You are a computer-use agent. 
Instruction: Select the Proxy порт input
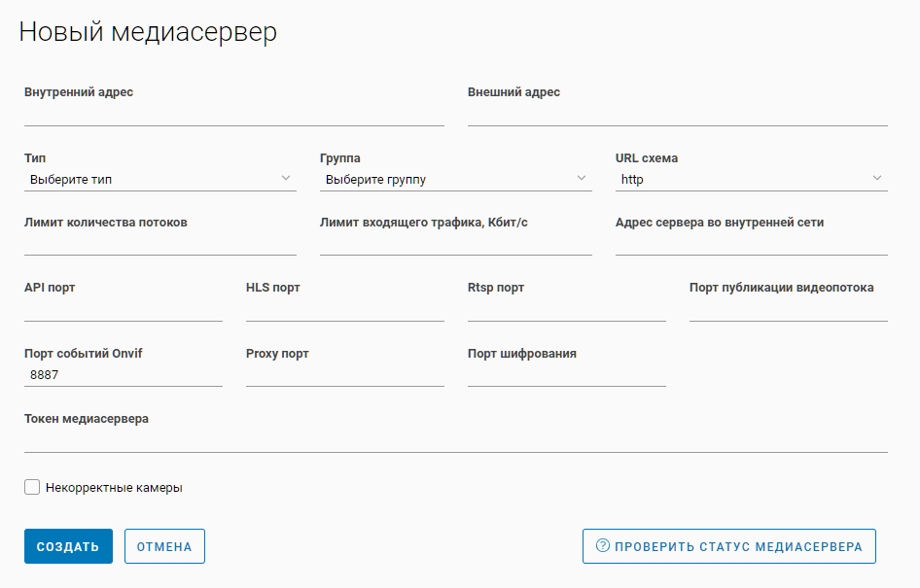(345, 374)
